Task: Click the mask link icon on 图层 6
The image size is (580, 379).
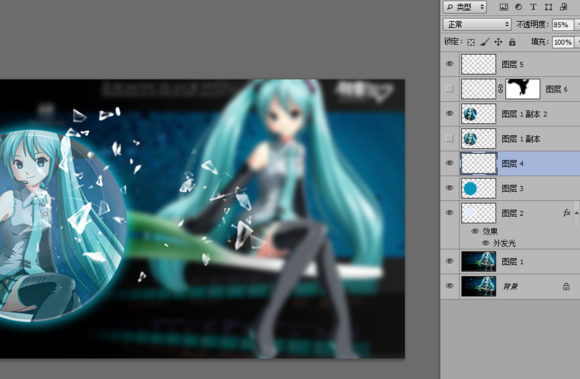Action: click(x=500, y=89)
